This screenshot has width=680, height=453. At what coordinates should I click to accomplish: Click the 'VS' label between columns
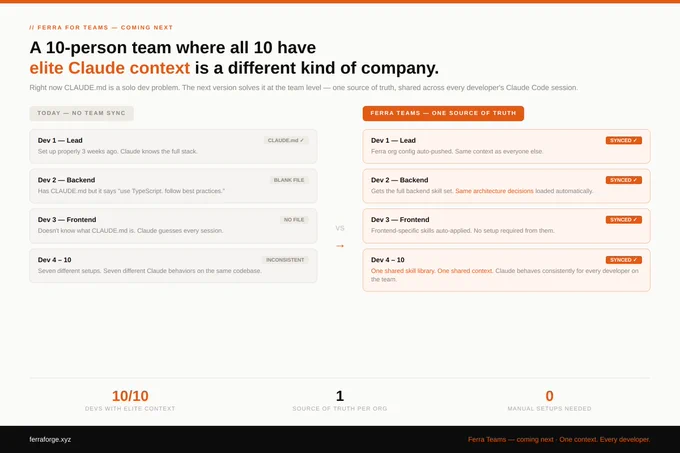pos(340,228)
